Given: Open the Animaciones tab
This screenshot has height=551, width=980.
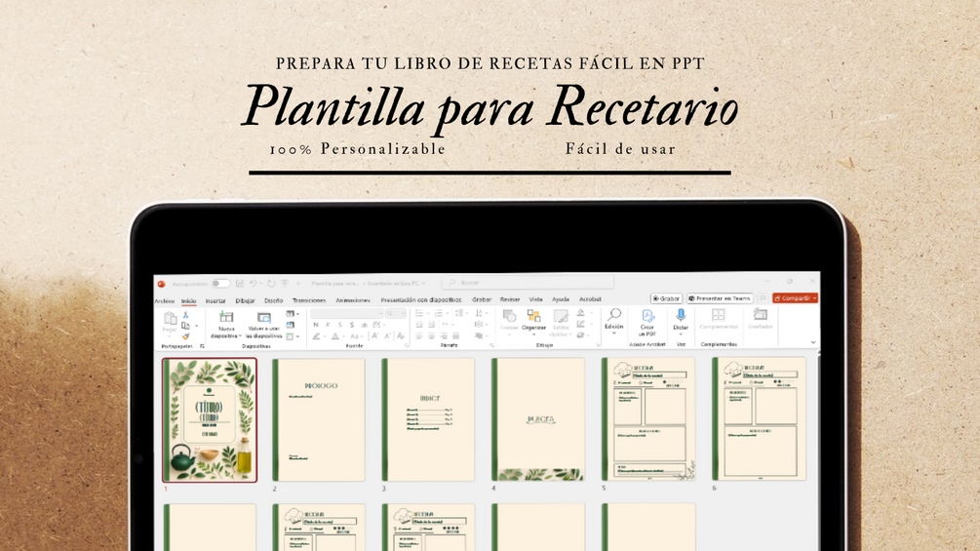Looking at the screenshot, I should tap(353, 300).
